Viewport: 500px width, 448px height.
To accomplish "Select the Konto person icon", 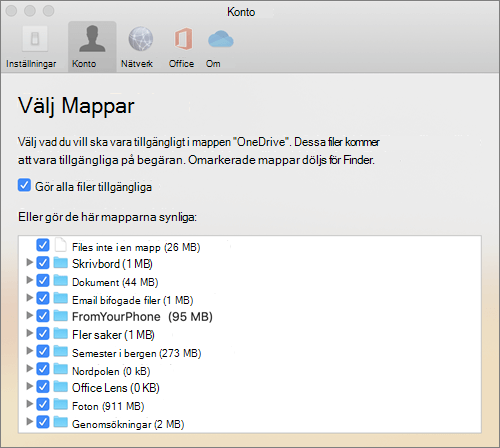I will tap(92, 39).
